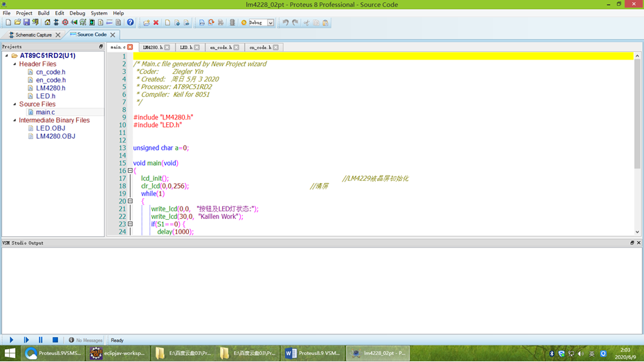Viewport: 644px width, 362px height.
Task: Click the Undo arrow icon
Action: (286, 23)
